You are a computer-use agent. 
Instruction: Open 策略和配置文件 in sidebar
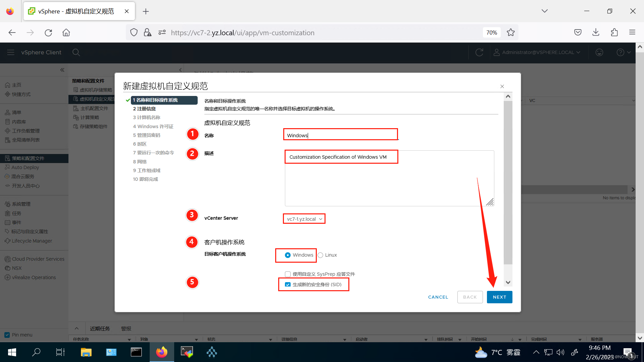coord(34,158)
